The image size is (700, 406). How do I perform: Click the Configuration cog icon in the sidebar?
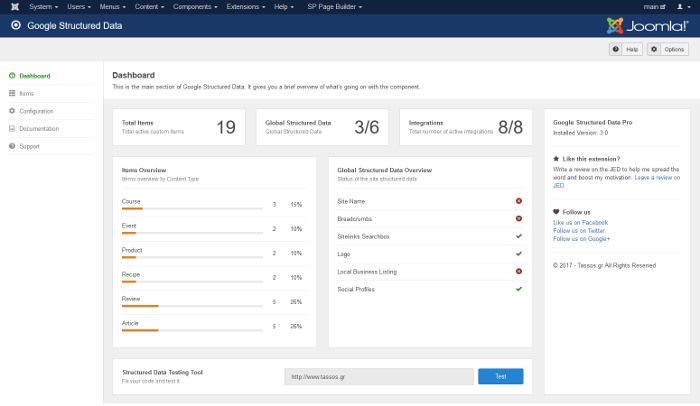[x=12, y=111]
